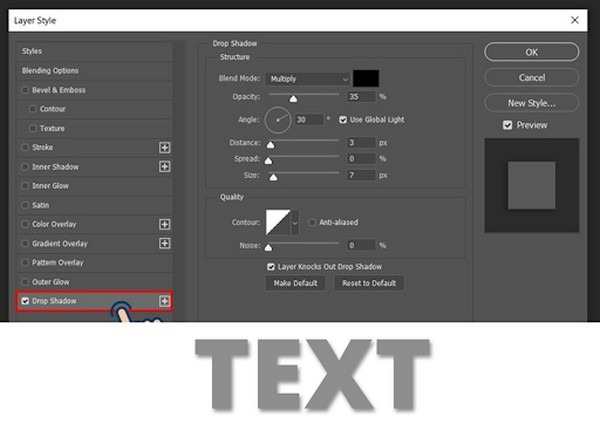Select Blending Options in the list
This screenshot has height=424, width=600.
(95, 71)
